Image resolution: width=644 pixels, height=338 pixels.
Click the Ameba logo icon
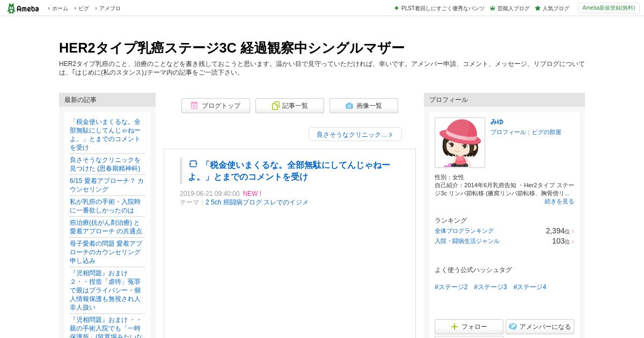click(x=23, y=8)
